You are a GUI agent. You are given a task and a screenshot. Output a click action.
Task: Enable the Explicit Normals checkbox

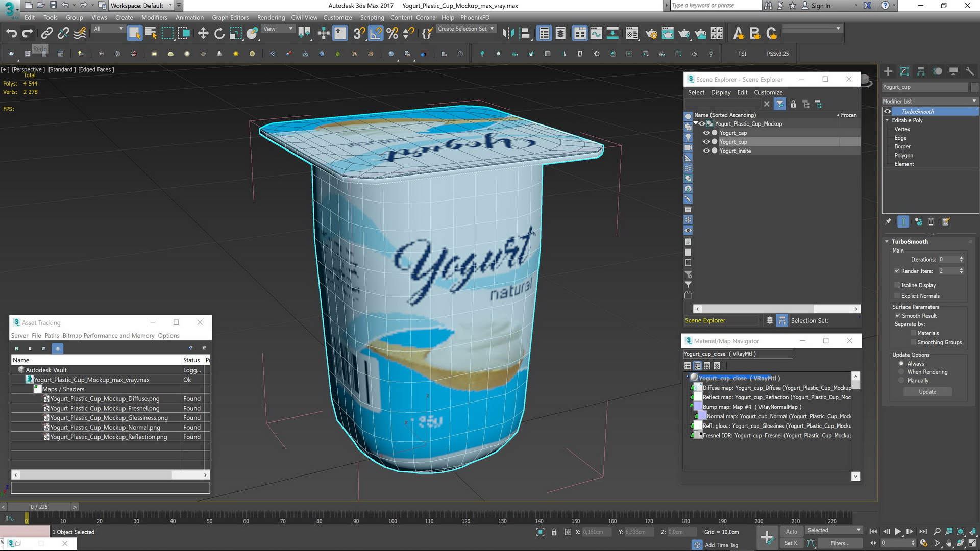click(897, 296)
